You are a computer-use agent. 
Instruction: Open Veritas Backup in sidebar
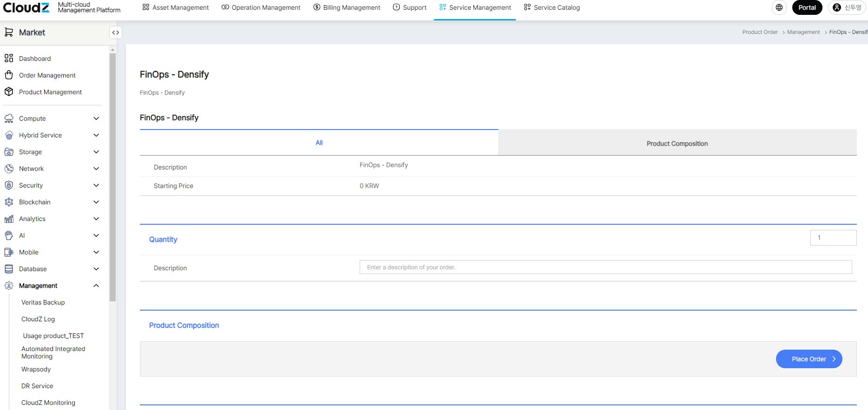pos(43,302)
